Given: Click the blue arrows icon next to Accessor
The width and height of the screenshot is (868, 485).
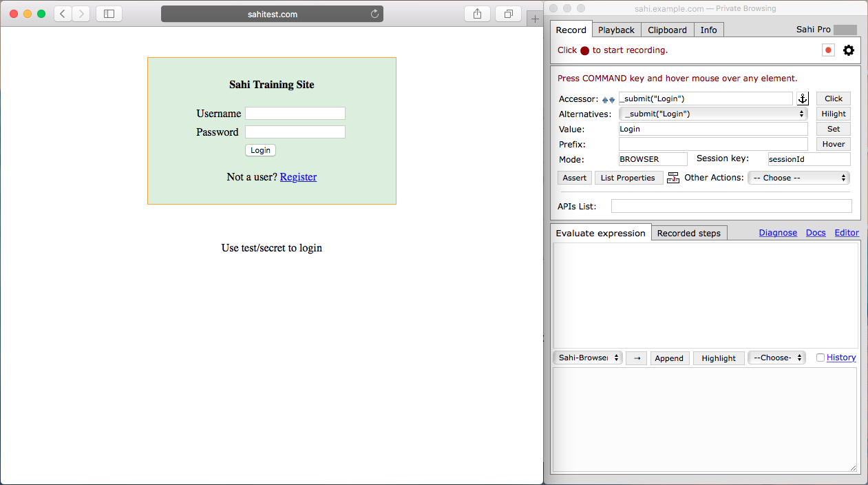Looking at the screenshot, I should tap(608, 100).
